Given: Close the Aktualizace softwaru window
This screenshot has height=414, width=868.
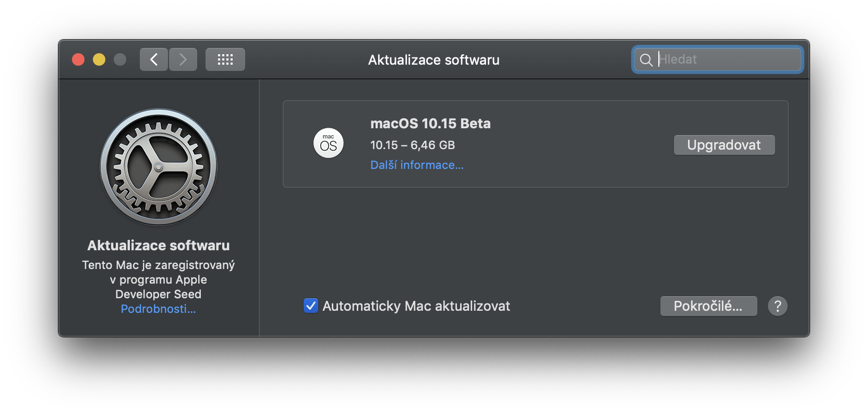Looking at the screenshot, I should (78, 59).
